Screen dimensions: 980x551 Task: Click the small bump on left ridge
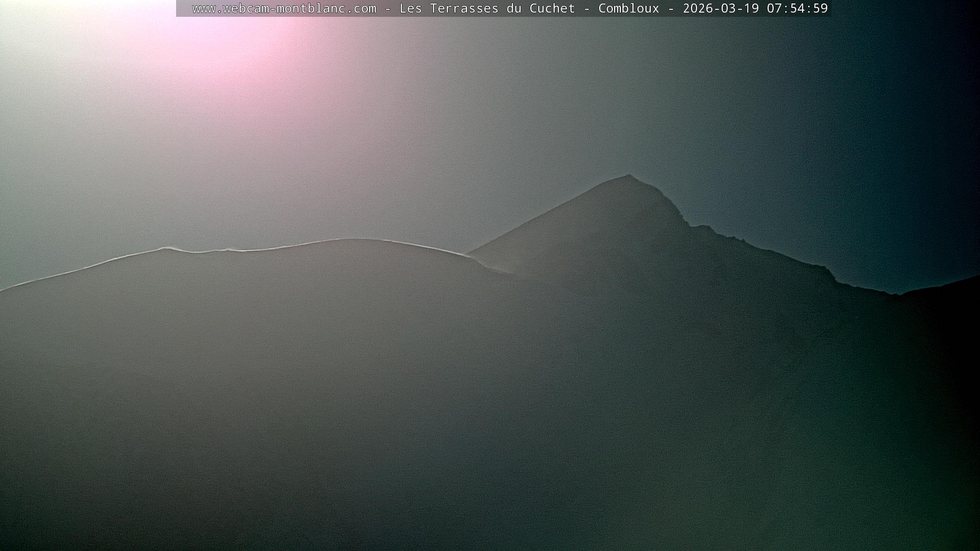(x=165, y=248)
